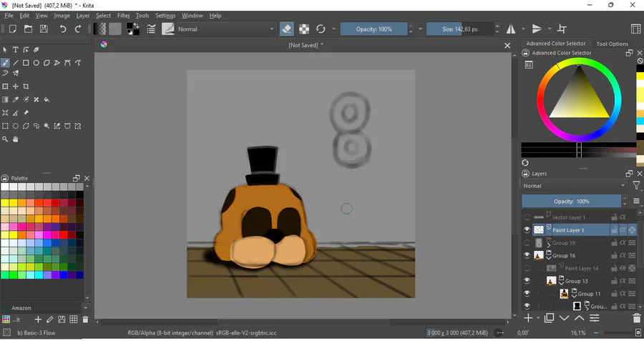Show the Paint Layer 14 layer
The image size is (644, 341).
tap(527, 268)
